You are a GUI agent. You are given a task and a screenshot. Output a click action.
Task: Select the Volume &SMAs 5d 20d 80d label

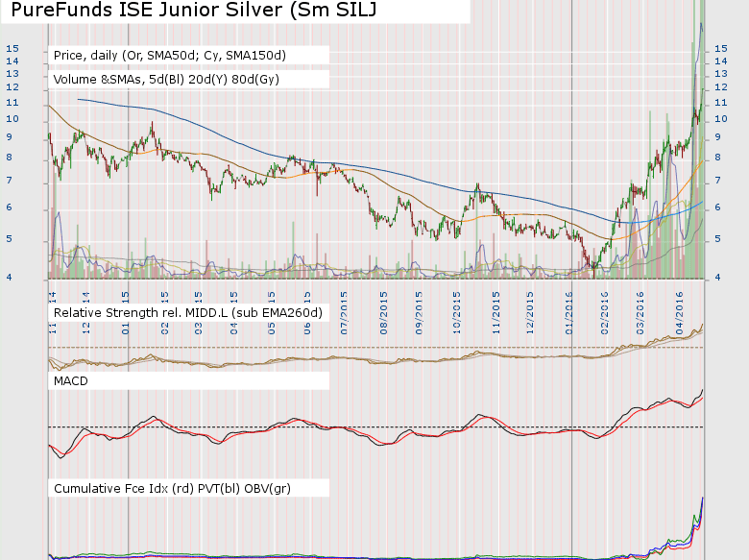tap(166, 80)
